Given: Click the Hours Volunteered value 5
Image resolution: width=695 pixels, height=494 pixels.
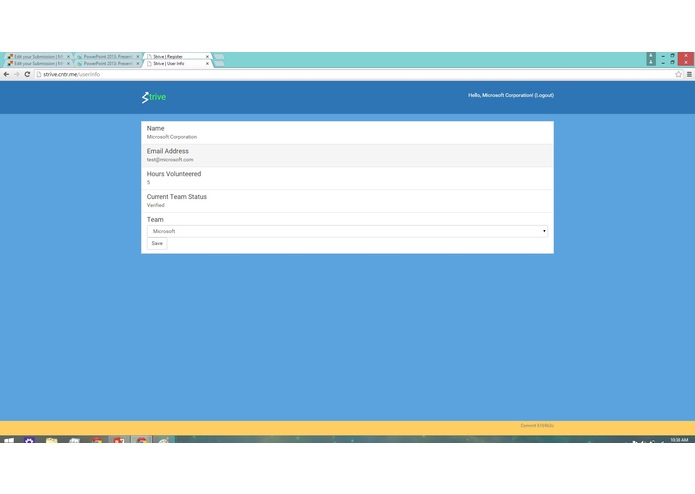Looking at the screenshot, I should click(148, 183).
